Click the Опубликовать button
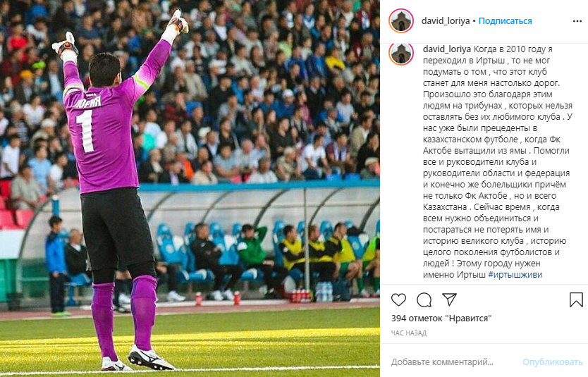This screenshot has height=377, width=588. click(552, 362)
